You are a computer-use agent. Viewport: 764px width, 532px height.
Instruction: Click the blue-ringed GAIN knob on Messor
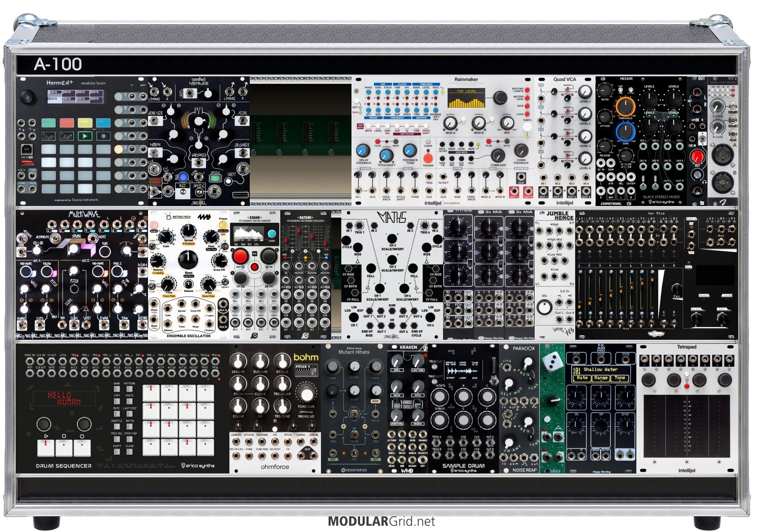coord(625,132)
